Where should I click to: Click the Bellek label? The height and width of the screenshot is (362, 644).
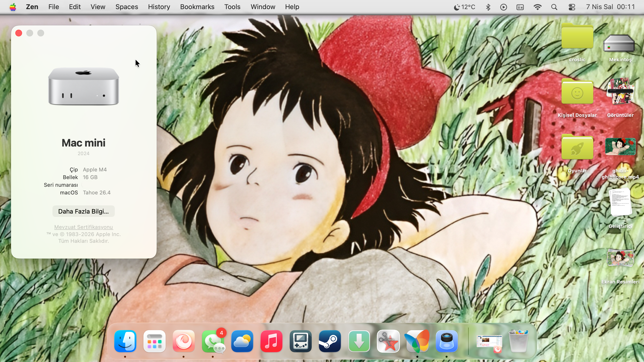(x=70, y=177)
